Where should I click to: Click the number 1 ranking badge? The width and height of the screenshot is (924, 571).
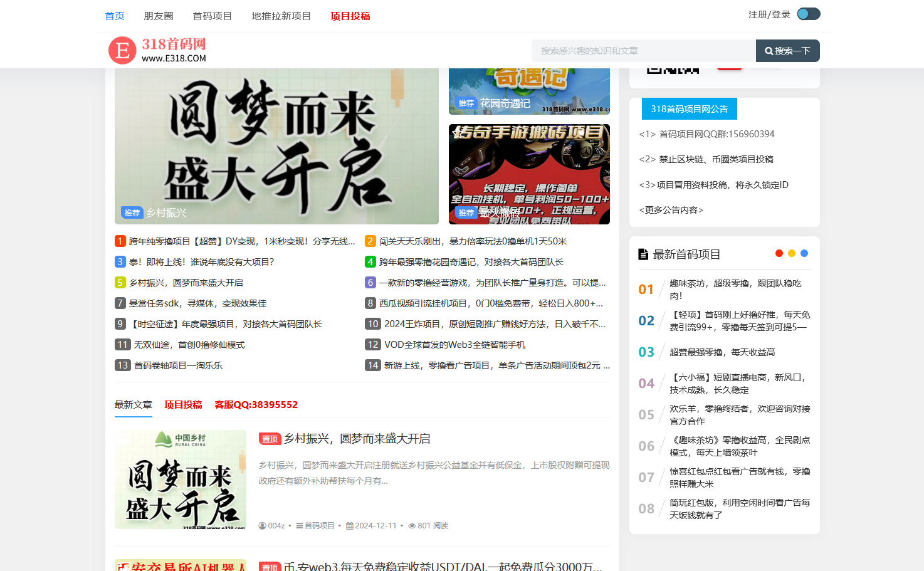120,241
